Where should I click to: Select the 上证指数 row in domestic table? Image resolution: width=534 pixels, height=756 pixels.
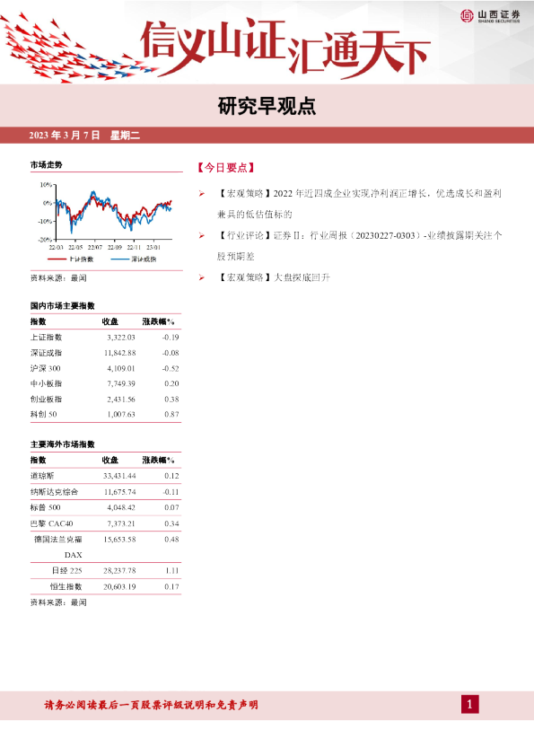point(106,338)
